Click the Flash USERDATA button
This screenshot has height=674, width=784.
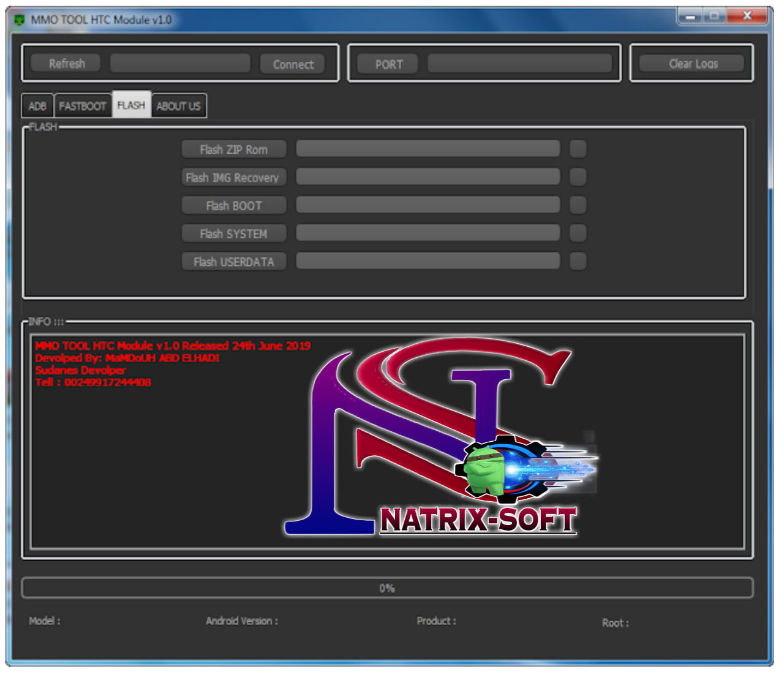tap(234, 262)
